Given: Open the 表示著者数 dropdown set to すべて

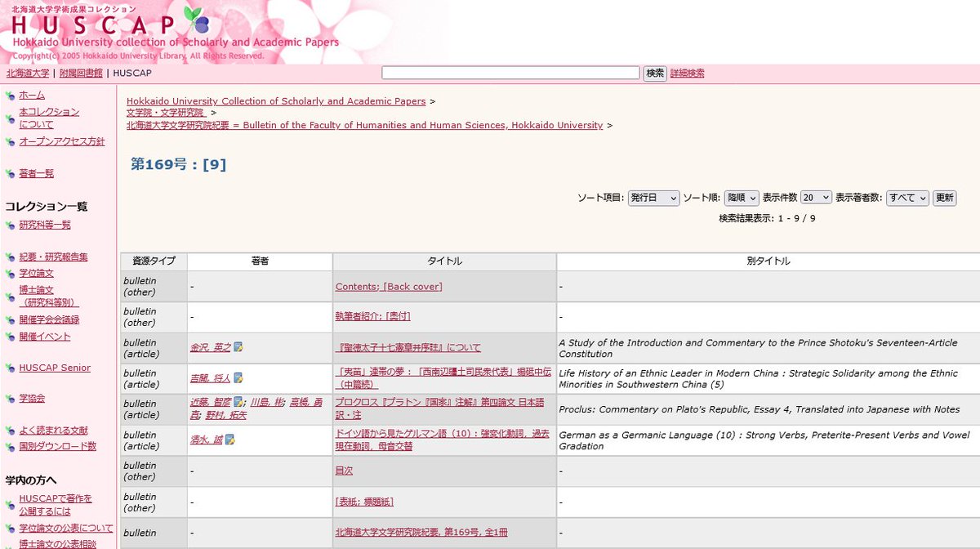Looking at the screenshot, I should click(908, 198).
